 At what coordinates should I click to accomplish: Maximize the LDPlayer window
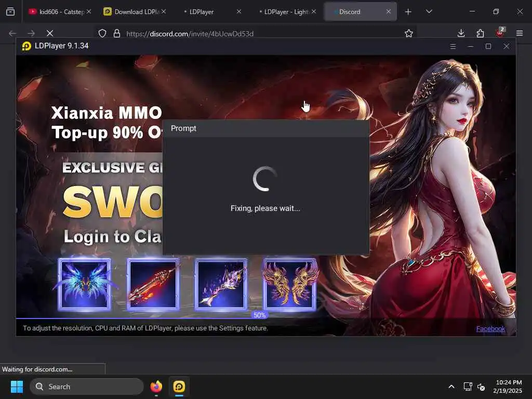pyautogui.click(x=488, y=46)
